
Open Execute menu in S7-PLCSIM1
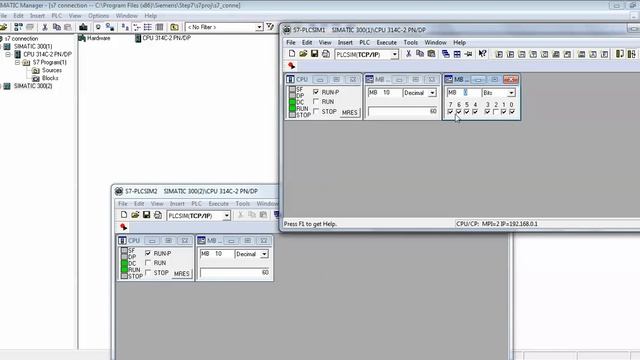[x=387, y=42]
